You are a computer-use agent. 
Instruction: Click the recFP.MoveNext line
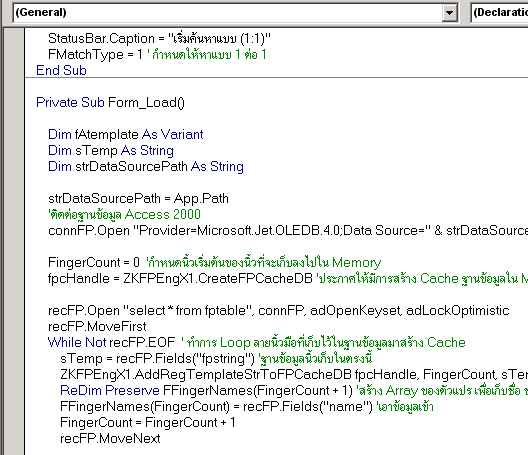coord(110,438)
